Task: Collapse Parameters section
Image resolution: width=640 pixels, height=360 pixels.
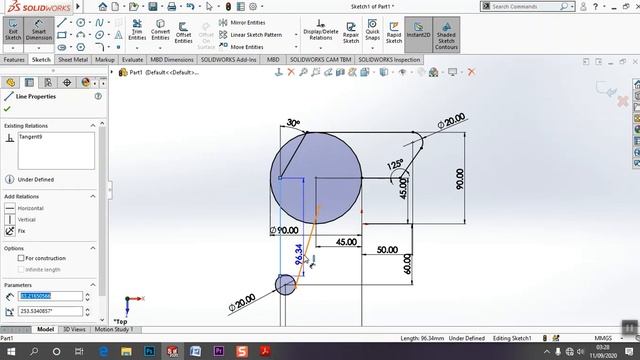Action: (x=93, y=285)
